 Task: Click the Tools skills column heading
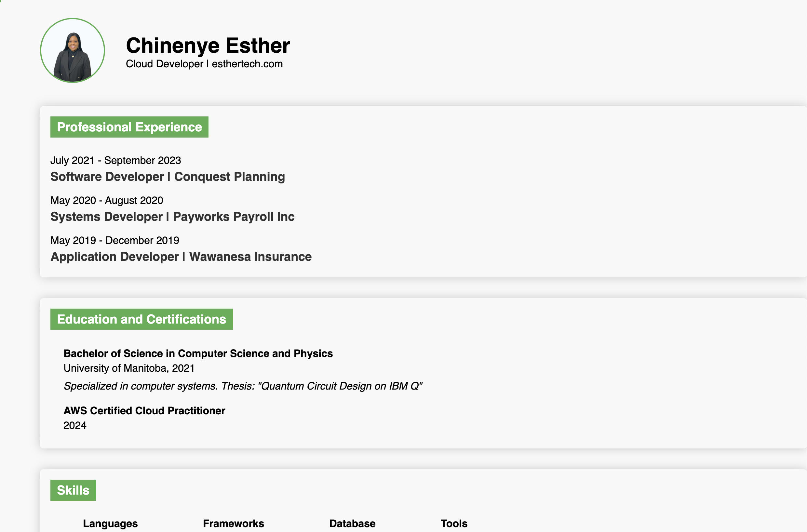coord(454,523)
